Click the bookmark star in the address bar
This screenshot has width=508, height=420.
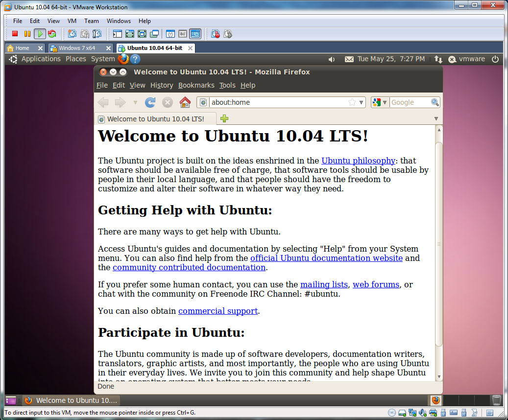[352, 102]
